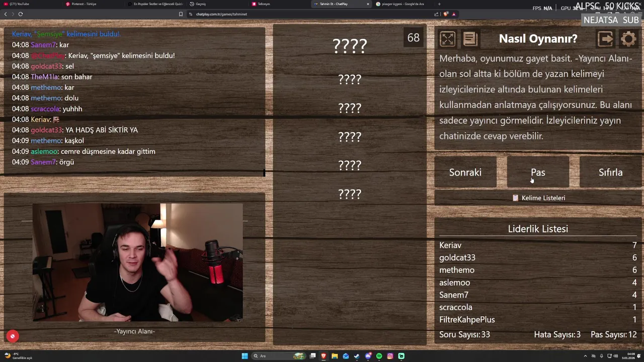Click chat message 'son bahar'

tap(76, 77)
